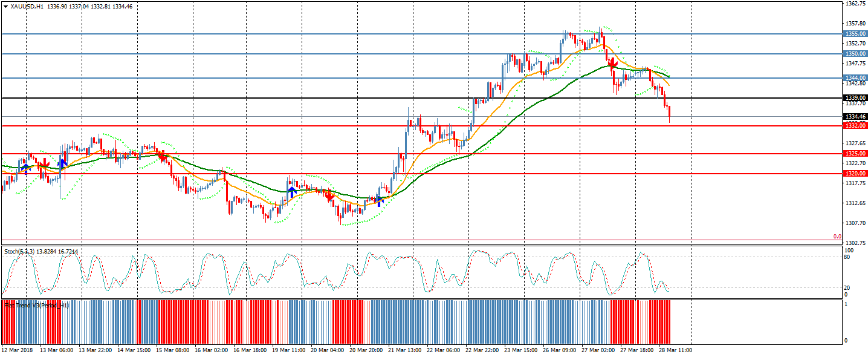Click the red sell arrow near 27 Mar 02:00
The image size is (868, 357).
[x=612, y=63]
